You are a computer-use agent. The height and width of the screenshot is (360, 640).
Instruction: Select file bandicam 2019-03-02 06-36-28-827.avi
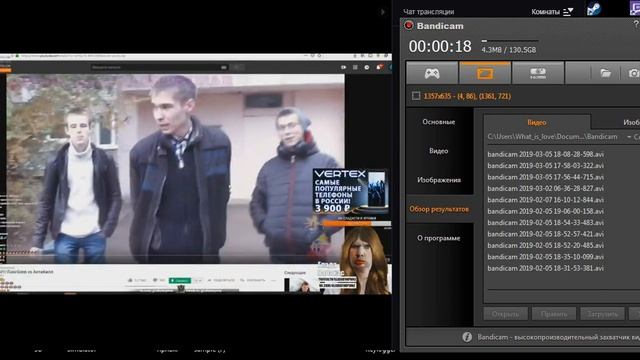pos(545,189)
